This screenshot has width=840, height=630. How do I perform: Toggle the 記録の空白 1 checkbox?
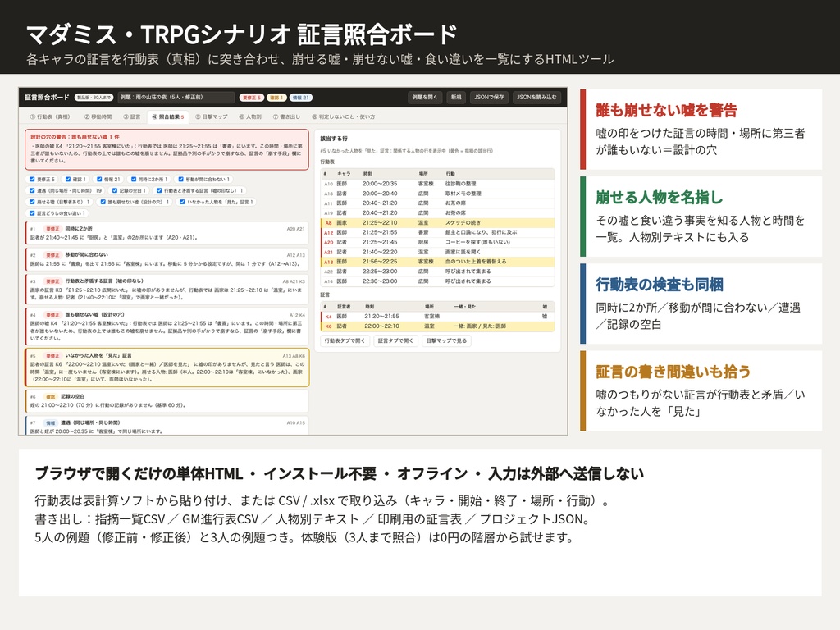[x=115, y=190]
